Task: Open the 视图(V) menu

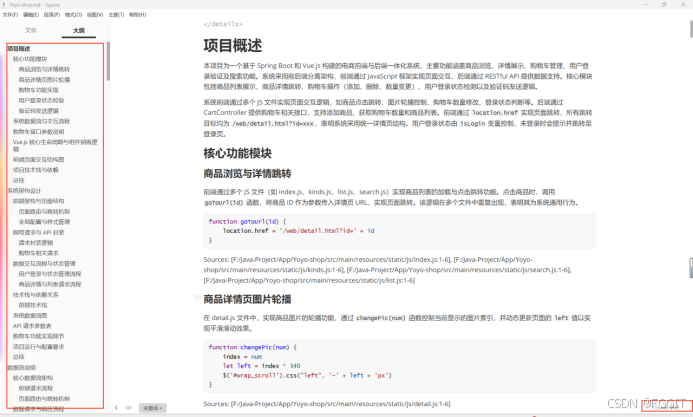Action: [95, 15]
